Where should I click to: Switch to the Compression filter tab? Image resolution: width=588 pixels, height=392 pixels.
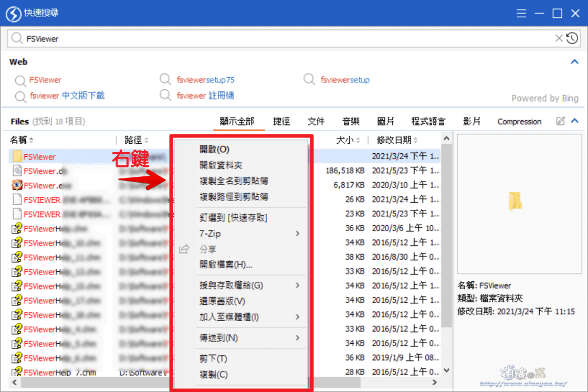click(519, 121)
